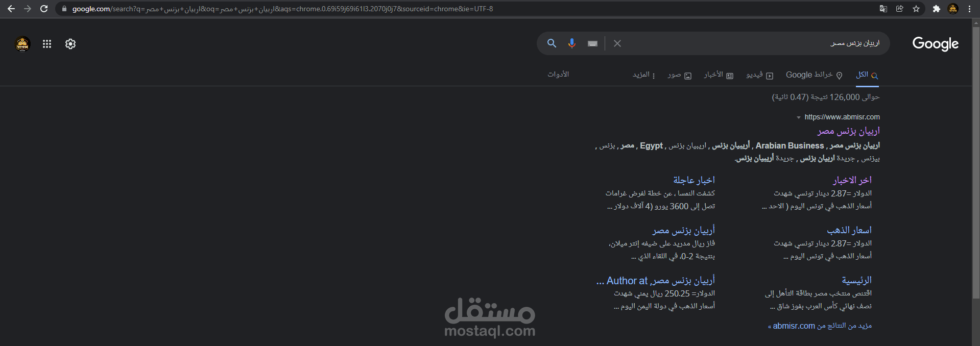The image size is (980, 346).
Task: Open the Author at أربيان بزنس مصر sitelink
Action: pos(656,280)
